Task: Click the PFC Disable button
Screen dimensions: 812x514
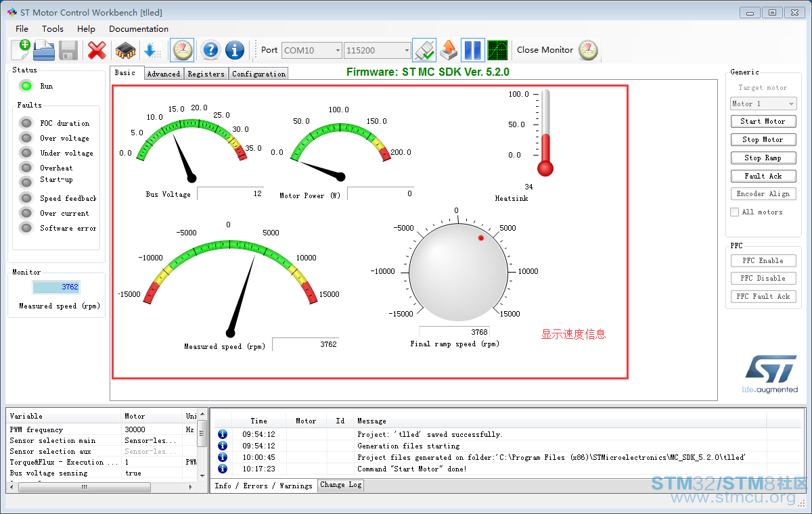Action: 763,278
